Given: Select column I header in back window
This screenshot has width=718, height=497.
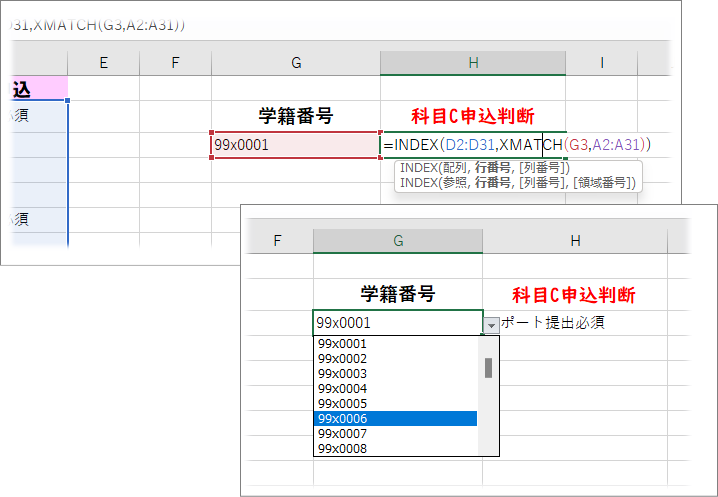Looking at the screenshot, I should coord(602,63).
